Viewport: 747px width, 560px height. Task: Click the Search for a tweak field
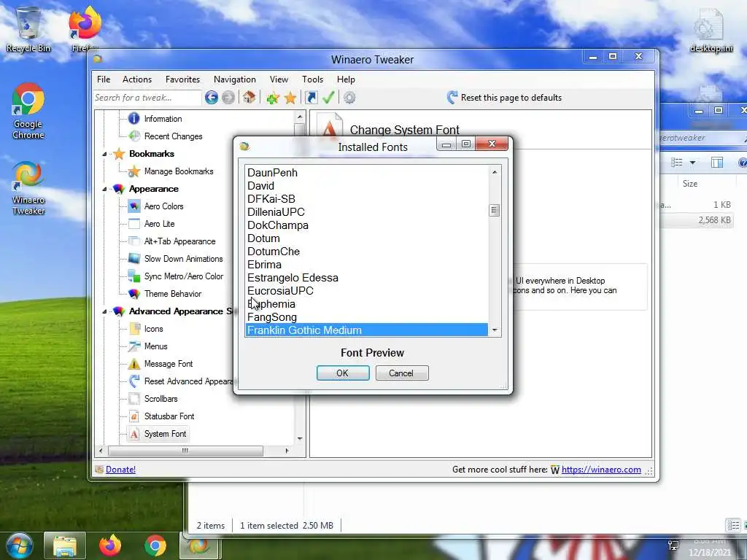click(x=147, y=98)
